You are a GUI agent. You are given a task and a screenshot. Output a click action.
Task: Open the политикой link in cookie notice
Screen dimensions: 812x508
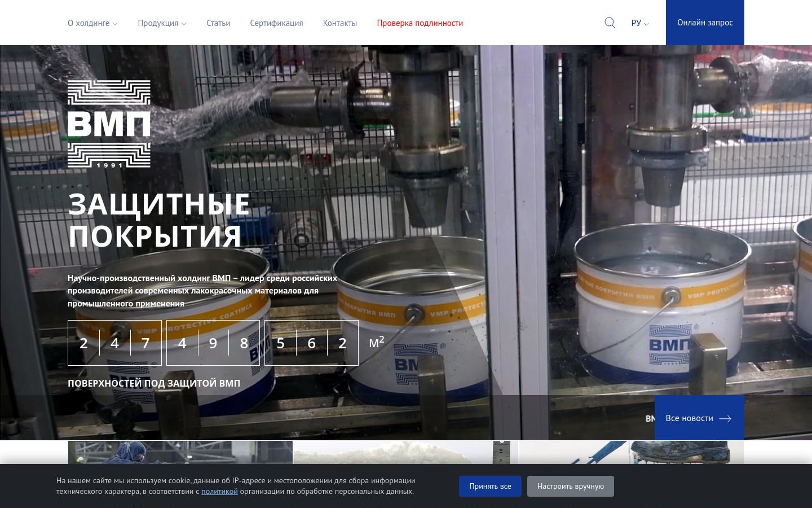pos(219,492)
